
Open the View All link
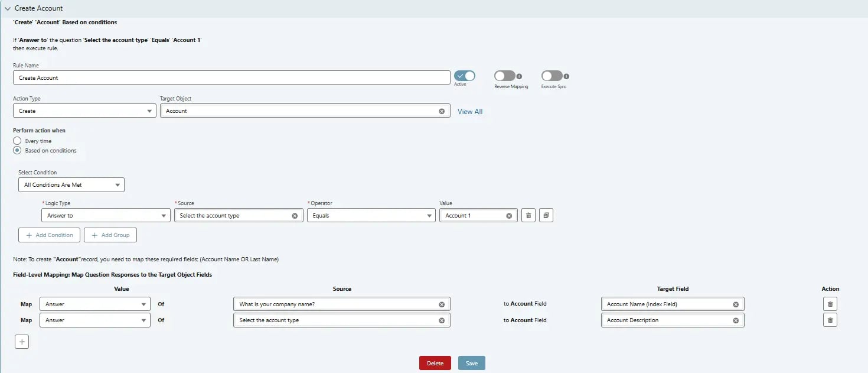(x=470, y=111)
